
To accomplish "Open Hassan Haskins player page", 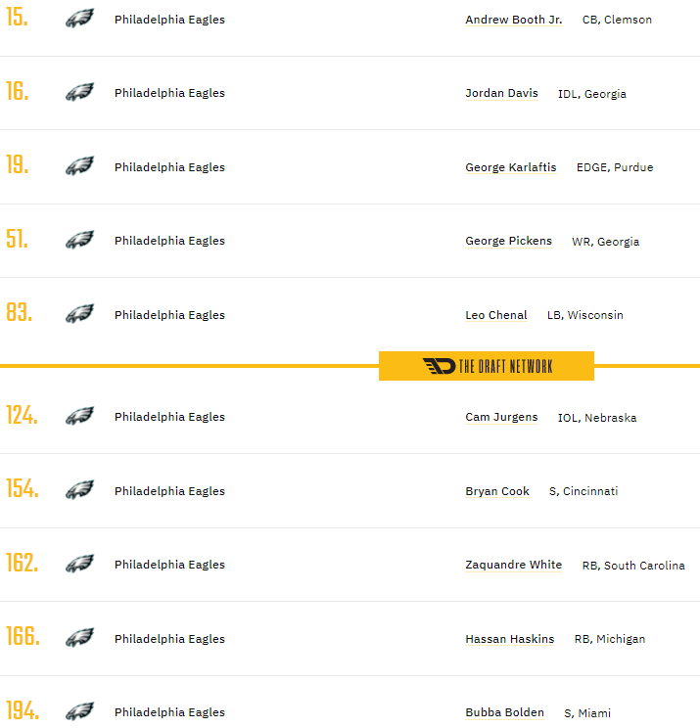I will (x=509, y=639).
